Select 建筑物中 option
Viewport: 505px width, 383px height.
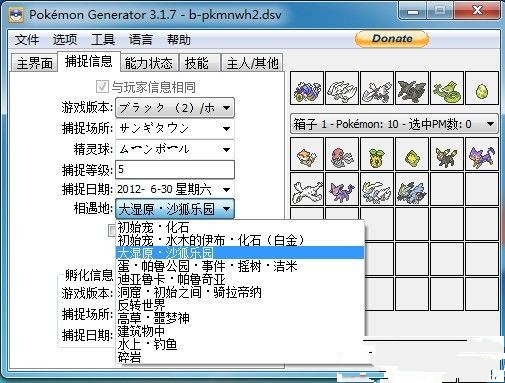240,331
